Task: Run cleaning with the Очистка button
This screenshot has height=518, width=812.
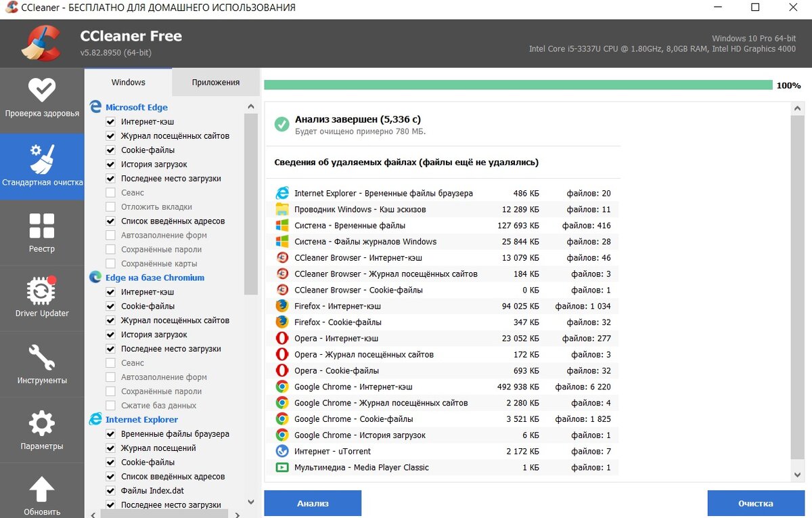Action: pos(756,503)
